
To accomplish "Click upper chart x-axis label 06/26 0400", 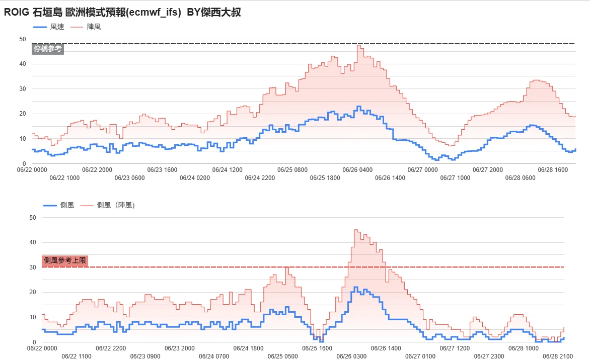I will [x=357, y=170].
